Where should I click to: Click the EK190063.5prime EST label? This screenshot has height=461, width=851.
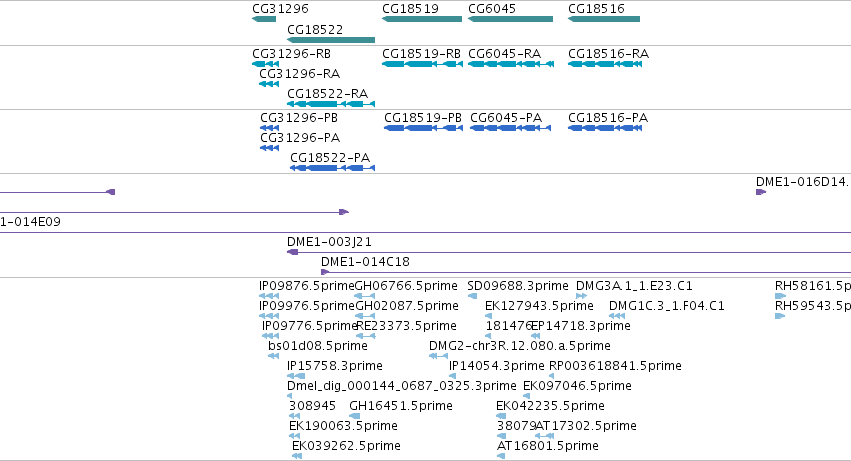pyautogui.click(x=343, y=426)
